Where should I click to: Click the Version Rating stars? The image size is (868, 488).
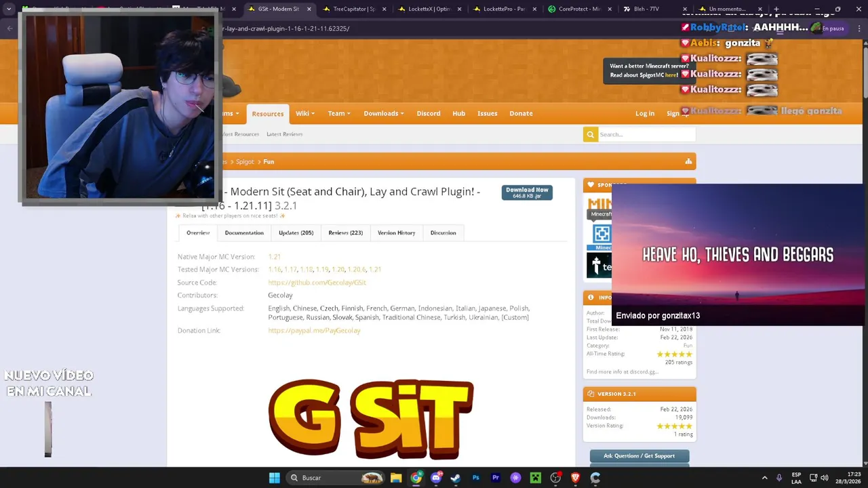tap(674, 426)
